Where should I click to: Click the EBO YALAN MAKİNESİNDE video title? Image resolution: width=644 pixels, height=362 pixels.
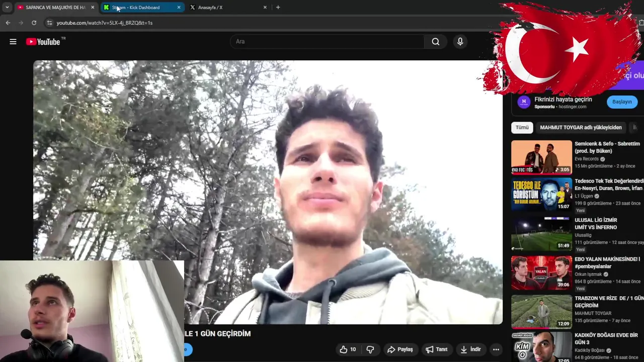pyautogui.click(x=607, y=263)
